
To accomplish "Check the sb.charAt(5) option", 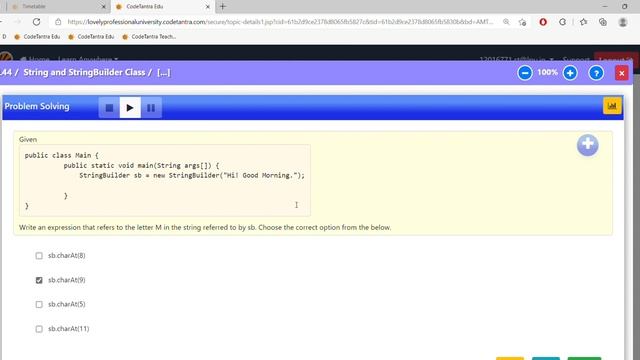I will click(39, 304).
